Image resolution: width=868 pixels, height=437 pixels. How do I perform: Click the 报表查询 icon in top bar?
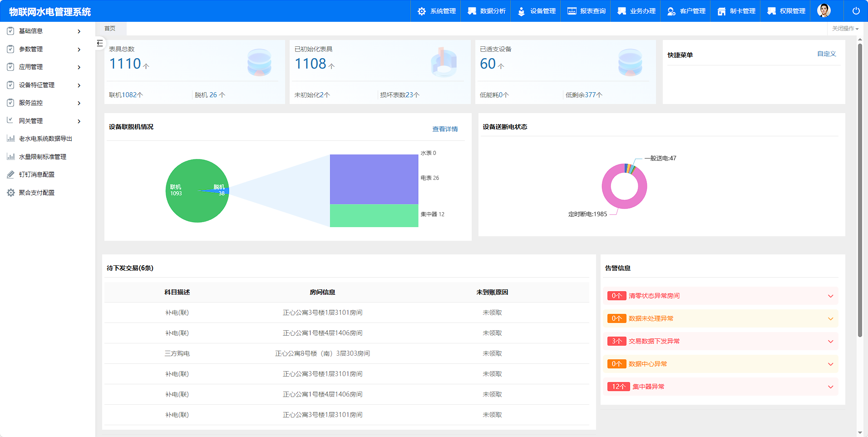pos(572,11)
